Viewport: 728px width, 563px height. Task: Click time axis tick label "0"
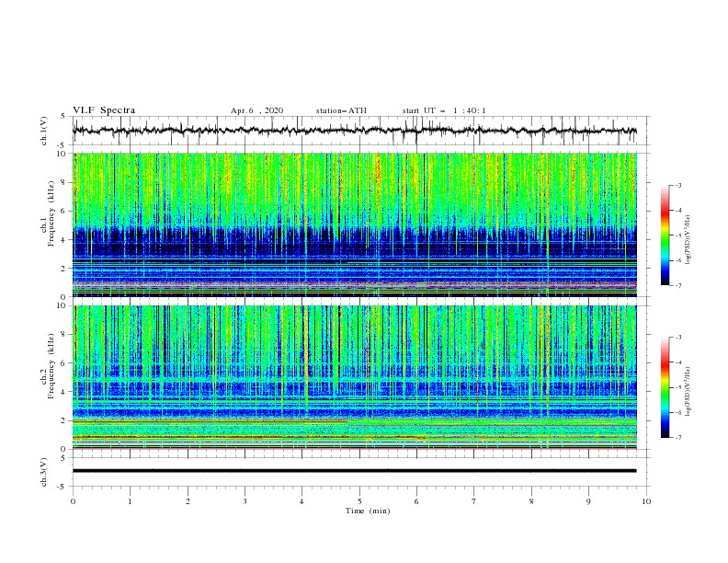(x=73, y=501)
